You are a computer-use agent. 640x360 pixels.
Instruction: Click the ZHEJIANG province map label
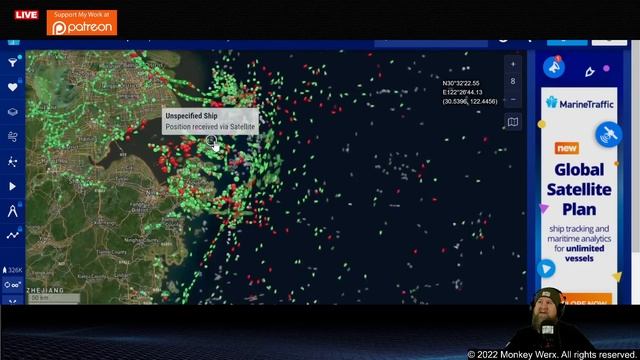click(x=45, y=290)
